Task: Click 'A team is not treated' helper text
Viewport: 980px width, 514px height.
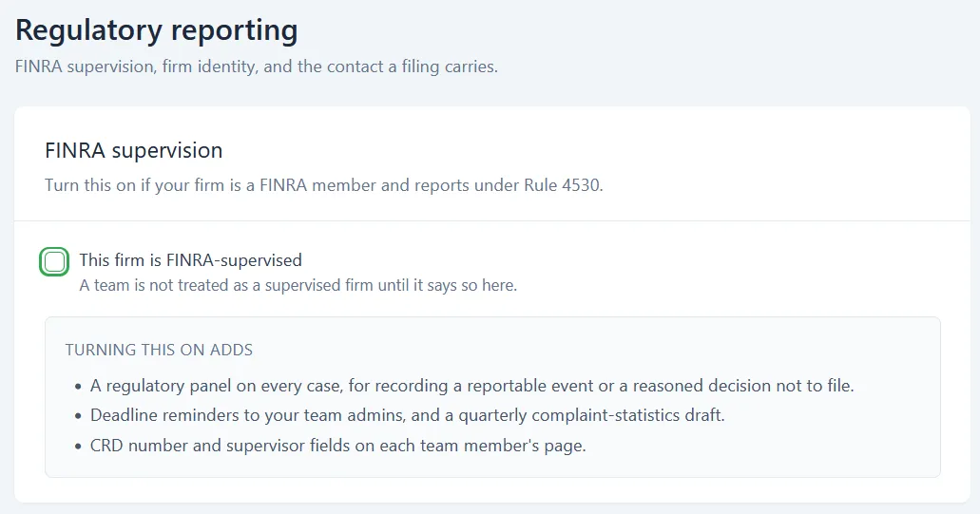Action: (x=298, y=285)
